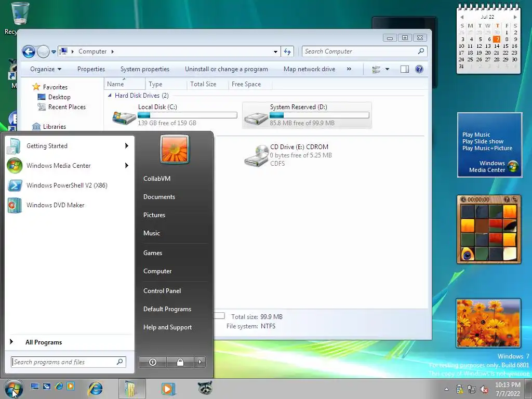The image size is (532, 399).
Task: Collapse the Hard Disk Drives group
Action: click(110, 96)
